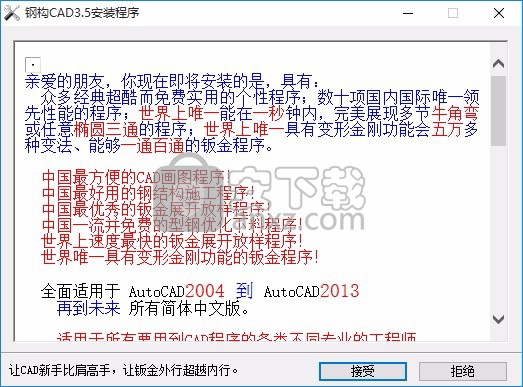Click the 拒绝 (Reject) button
Screen dimensions: 523x387
point(463,371)
